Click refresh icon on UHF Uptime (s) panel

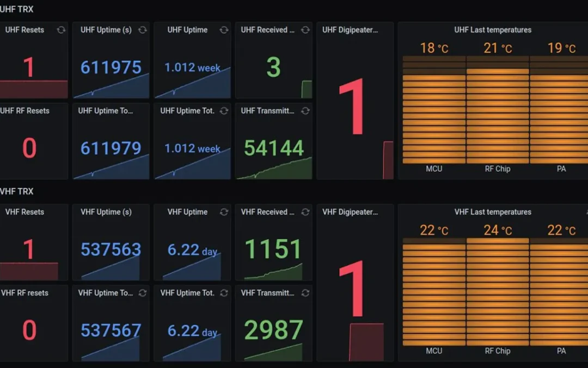click(x=143, y=30)
